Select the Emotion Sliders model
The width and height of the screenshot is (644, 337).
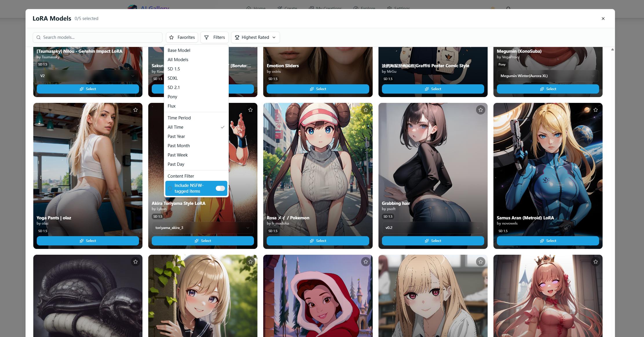click(x=318, y=89)
